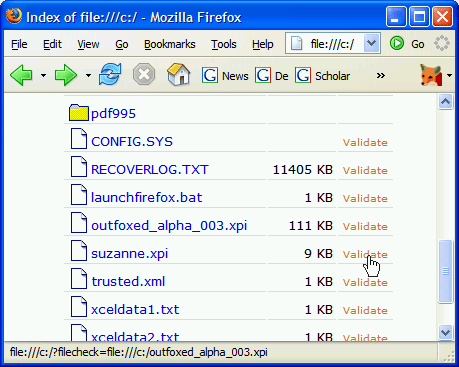
Task: Open the Tools menu
Action: [224, 44]
